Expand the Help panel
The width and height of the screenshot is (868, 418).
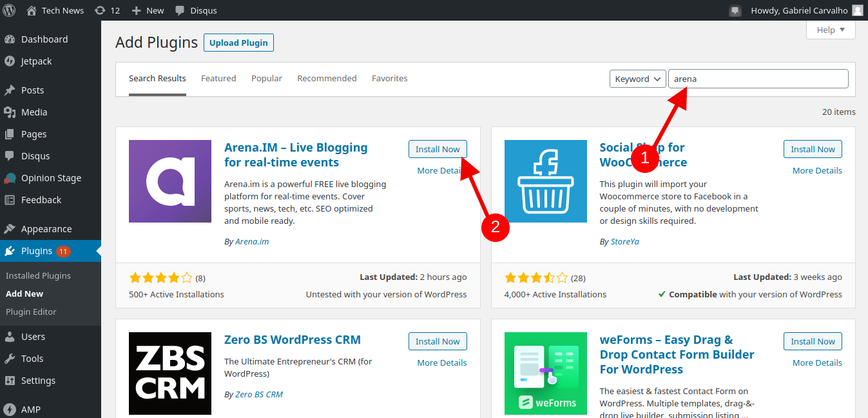(831, 30)
